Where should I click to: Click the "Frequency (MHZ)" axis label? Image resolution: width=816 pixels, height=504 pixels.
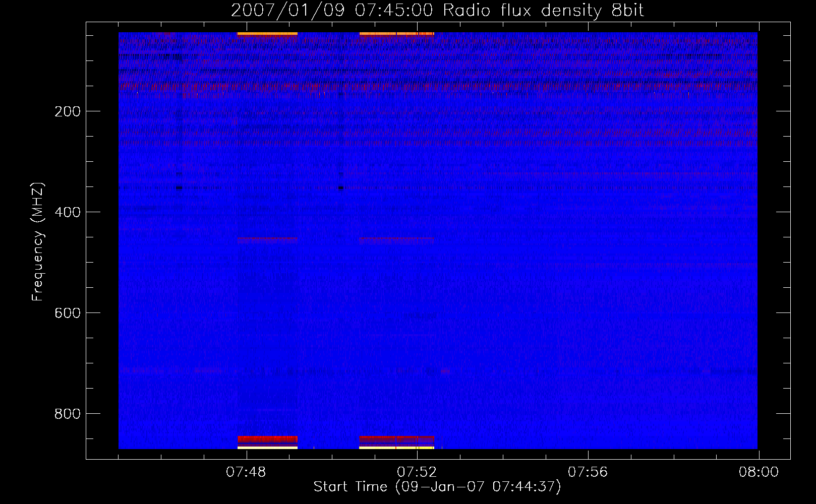[38, 242]
